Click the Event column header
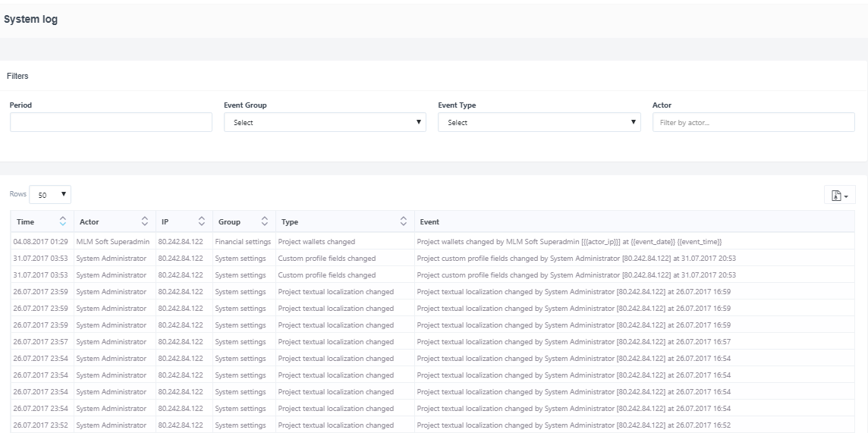Image resolution: width=868 pixels, height=433 pixels. point(429,222)
